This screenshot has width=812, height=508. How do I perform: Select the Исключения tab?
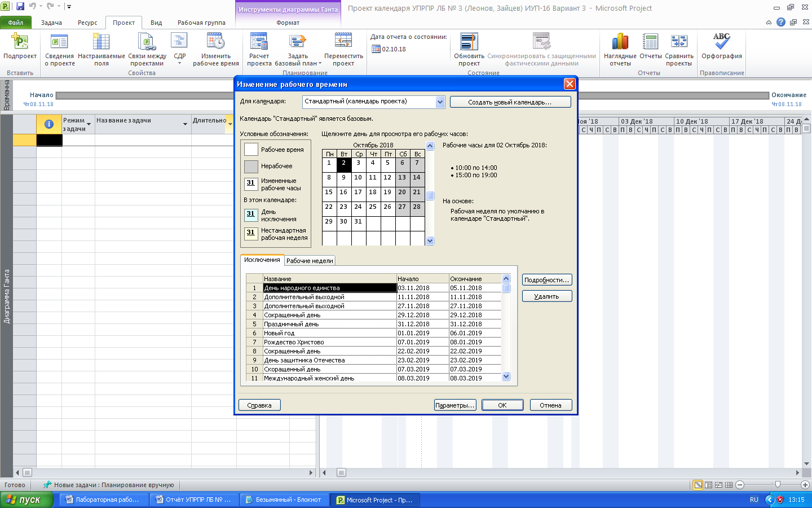point(262,260)
